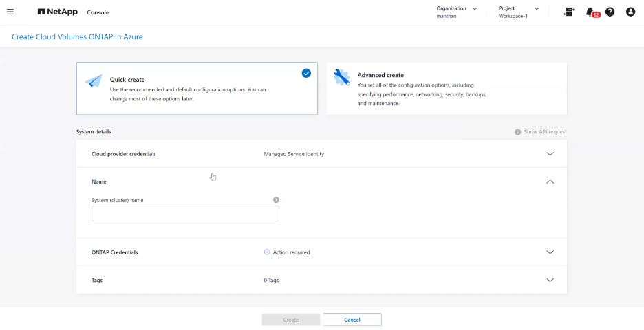644x330 pixels.
Task: Expand the Tags section
Action: (x=321, y=280)
